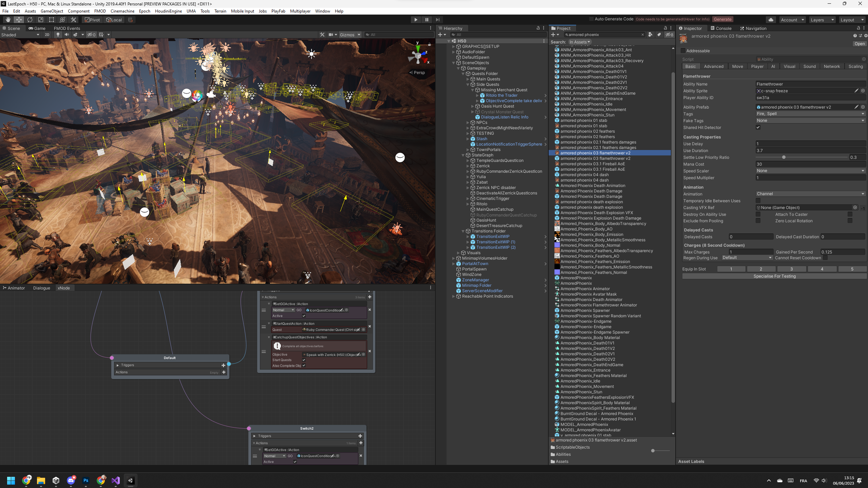The image size is (868, 488).
Task: Click Specialise For Testing button
Action: pos(774,276)
